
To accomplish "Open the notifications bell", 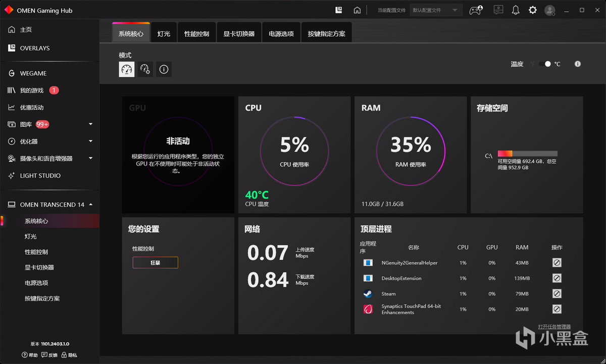I will 516,10.
